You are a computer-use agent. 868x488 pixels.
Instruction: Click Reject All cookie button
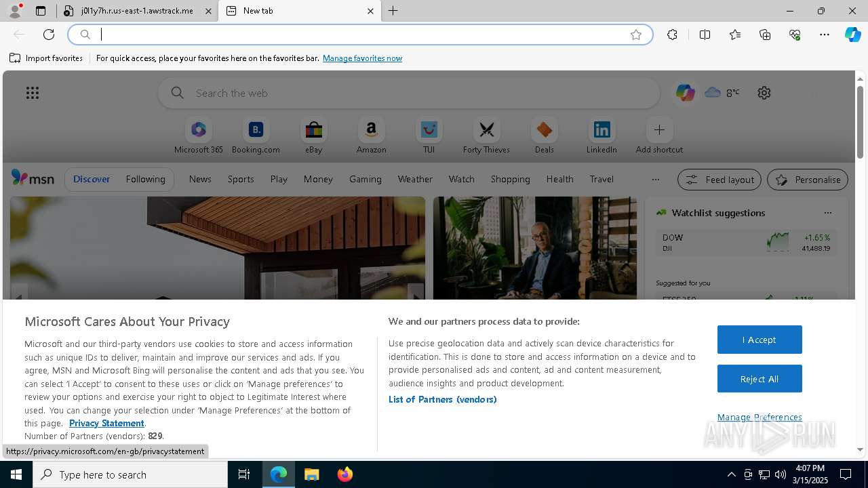click(759, 379)
